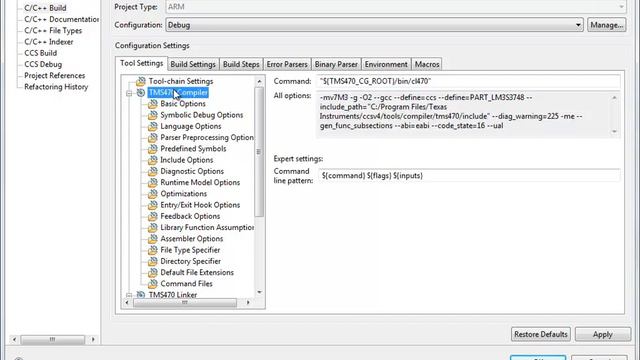Click the TMS470 Linker tool icon

141,294
